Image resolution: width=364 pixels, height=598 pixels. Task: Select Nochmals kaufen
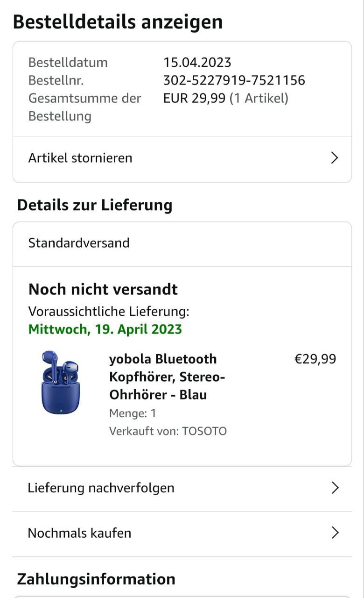click(x=182, y=533)
